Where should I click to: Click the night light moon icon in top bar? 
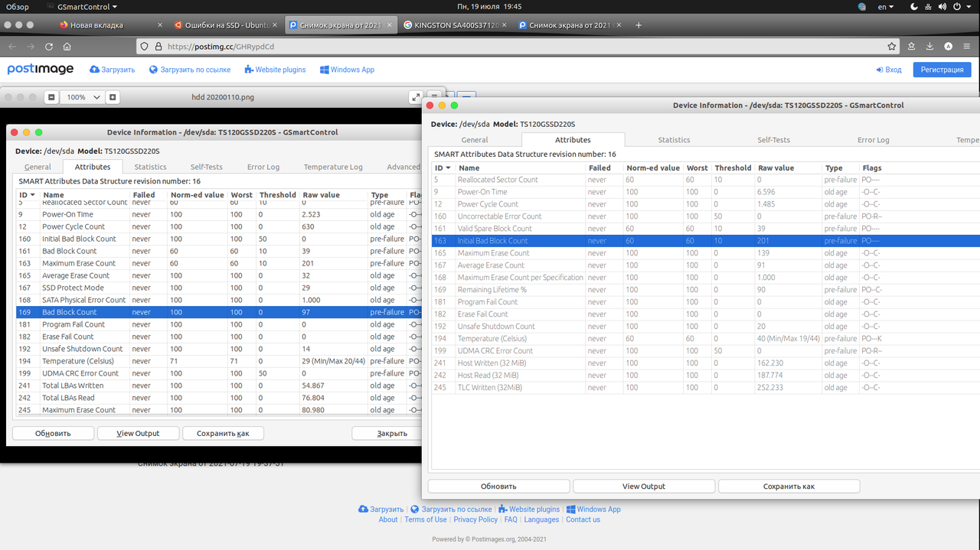tap(914, 6)
